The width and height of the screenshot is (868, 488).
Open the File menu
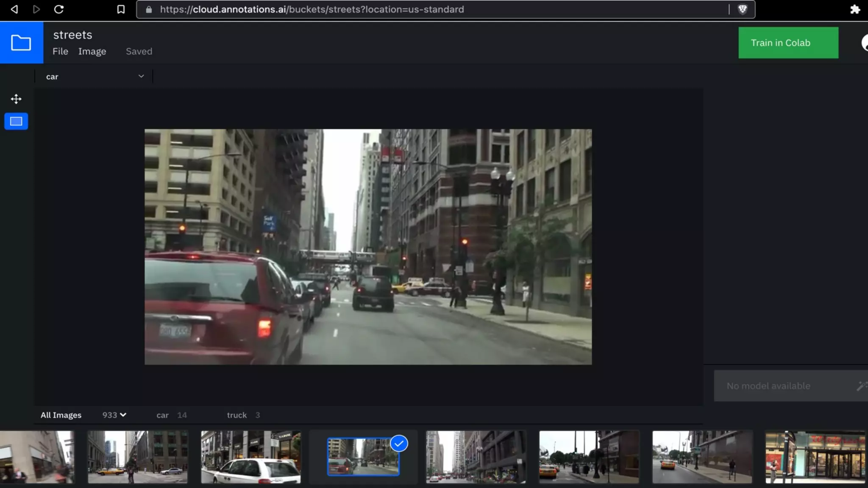coord(60,51)
